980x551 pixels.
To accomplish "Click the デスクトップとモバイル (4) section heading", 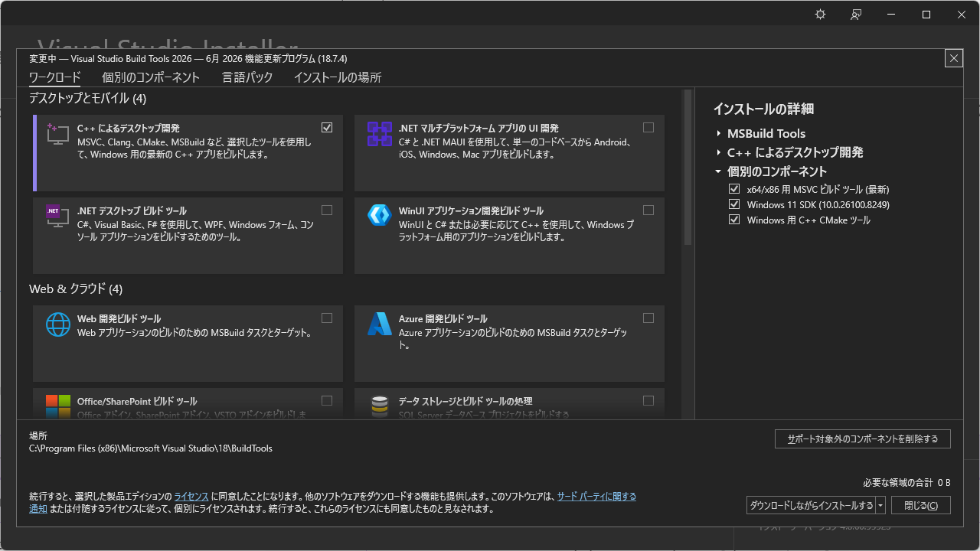I will tap(87, 99).
